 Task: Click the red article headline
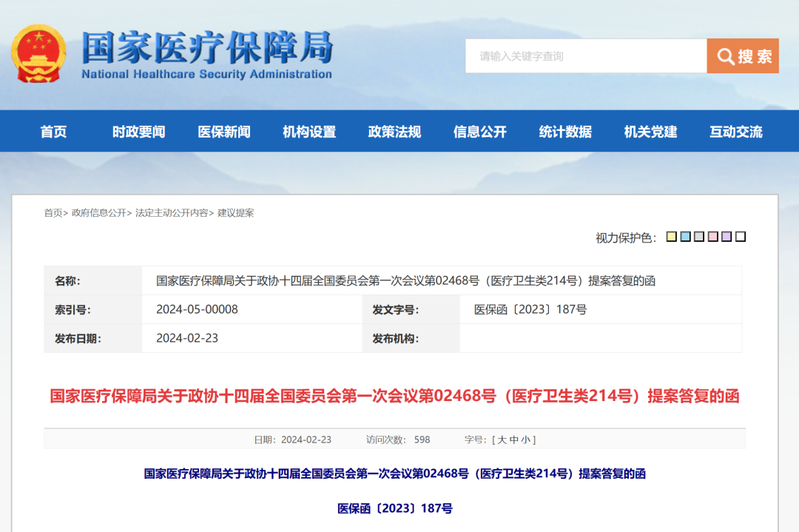[x=394, y=396]
